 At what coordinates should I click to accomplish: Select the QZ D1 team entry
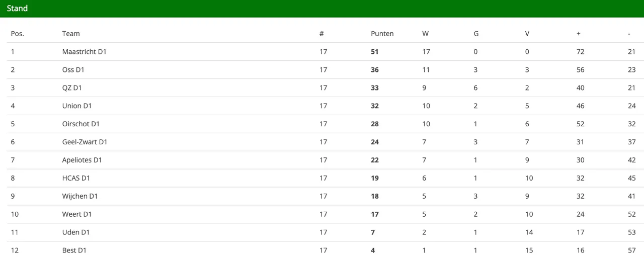click(x=72, y=88)
